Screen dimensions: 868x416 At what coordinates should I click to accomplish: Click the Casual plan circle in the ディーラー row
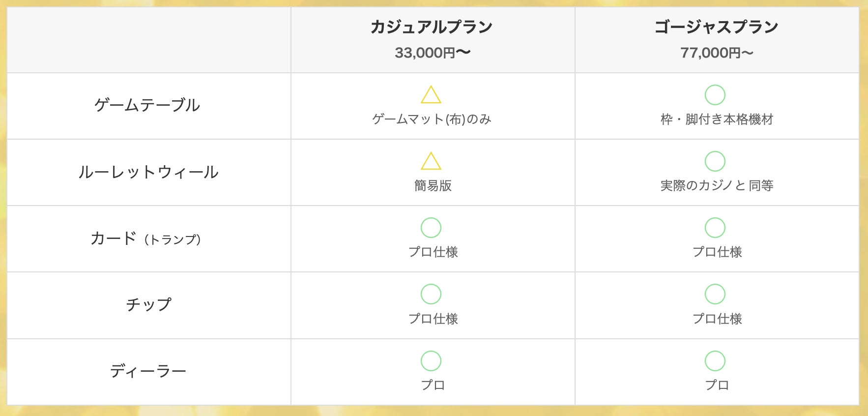[431, 361]
